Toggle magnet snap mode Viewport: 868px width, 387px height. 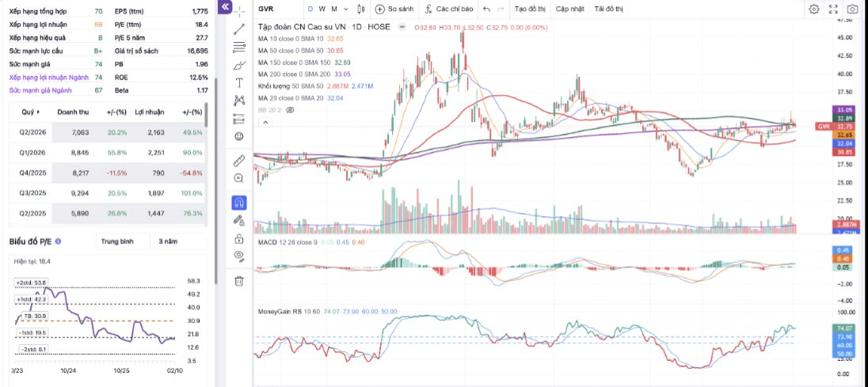coord(239,203)
